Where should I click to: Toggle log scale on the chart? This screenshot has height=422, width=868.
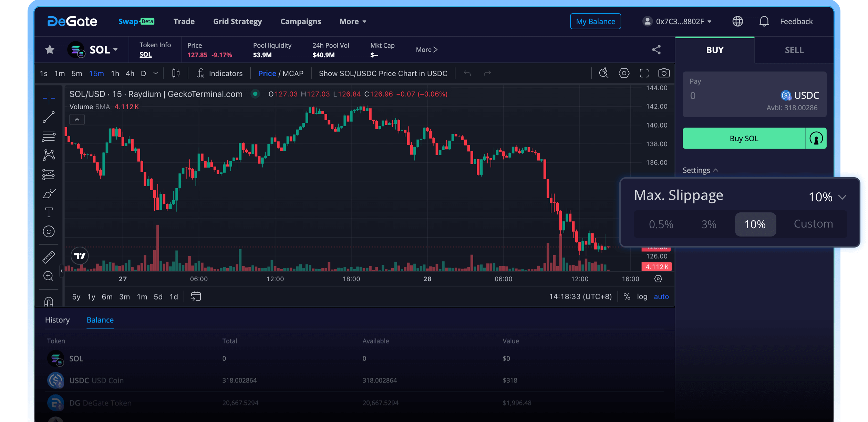point(642,297)
